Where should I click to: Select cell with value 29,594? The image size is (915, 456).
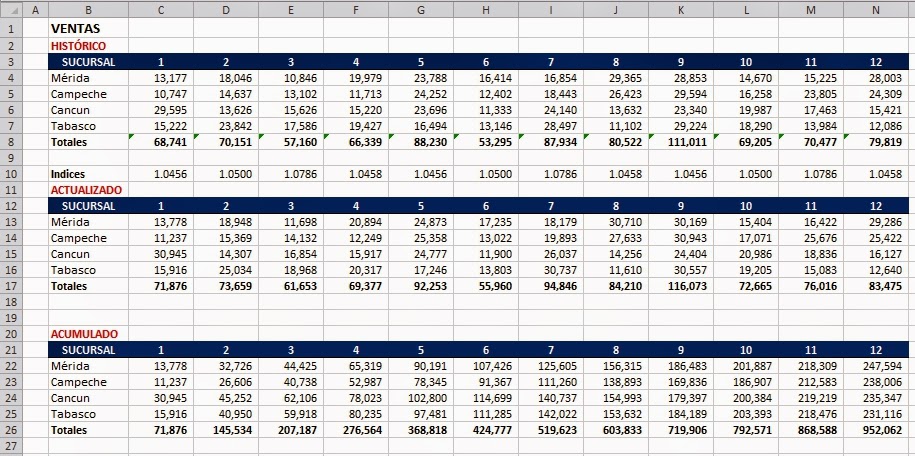click(681, 94)
